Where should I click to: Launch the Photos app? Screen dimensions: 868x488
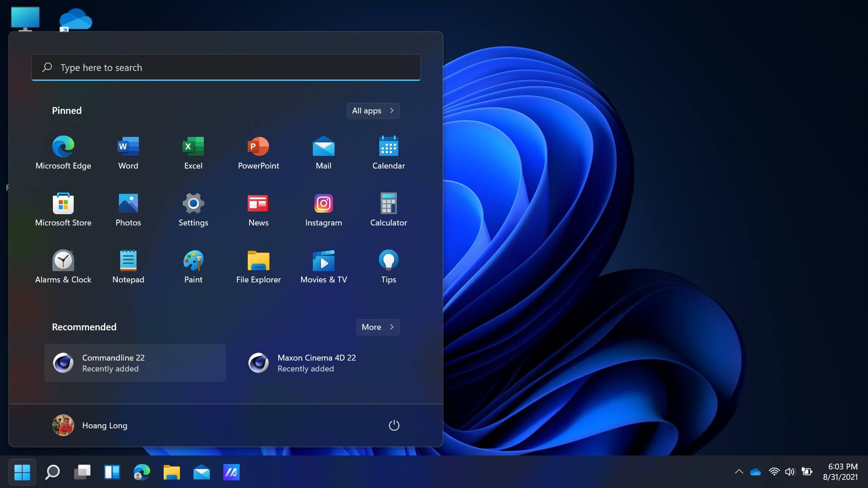coord(128,210)
